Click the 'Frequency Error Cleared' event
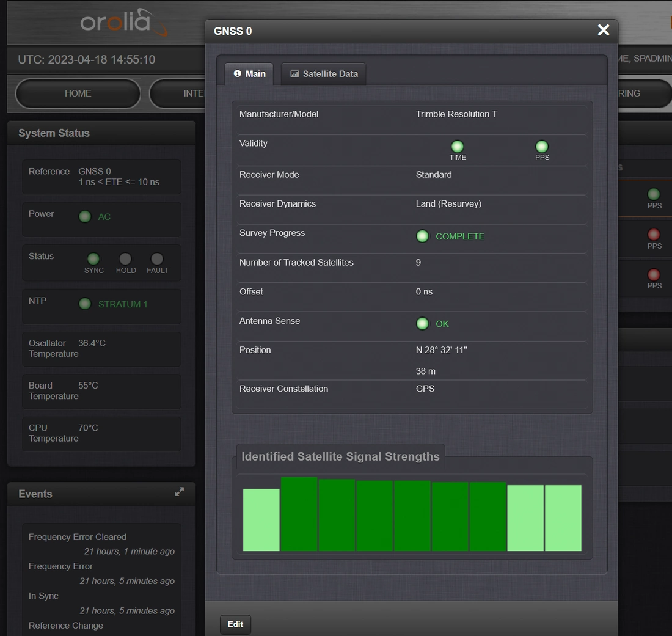This screenshot has width=672, height=636. (78, 537)
